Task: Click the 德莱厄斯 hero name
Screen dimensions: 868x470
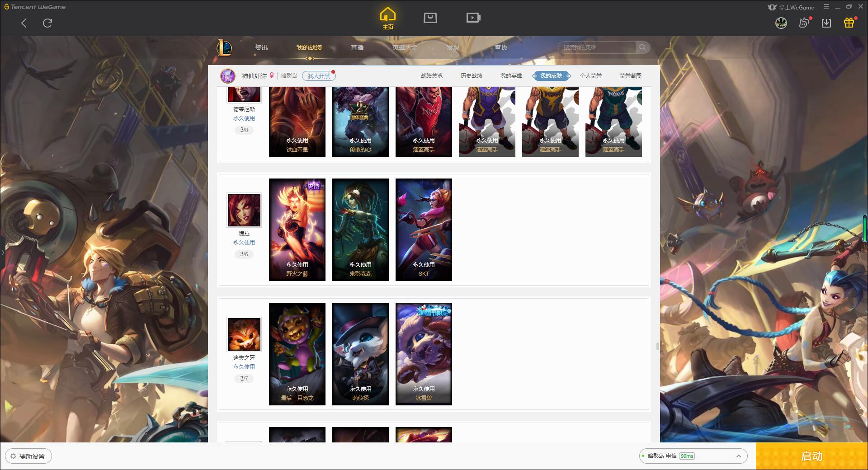Action: click(x=244, y=109)
